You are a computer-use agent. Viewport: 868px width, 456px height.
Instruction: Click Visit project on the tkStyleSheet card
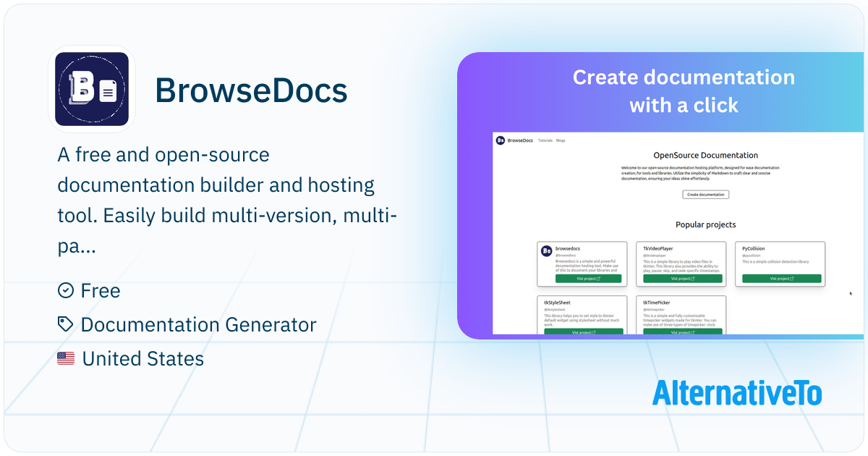click(x=583, y=332)
